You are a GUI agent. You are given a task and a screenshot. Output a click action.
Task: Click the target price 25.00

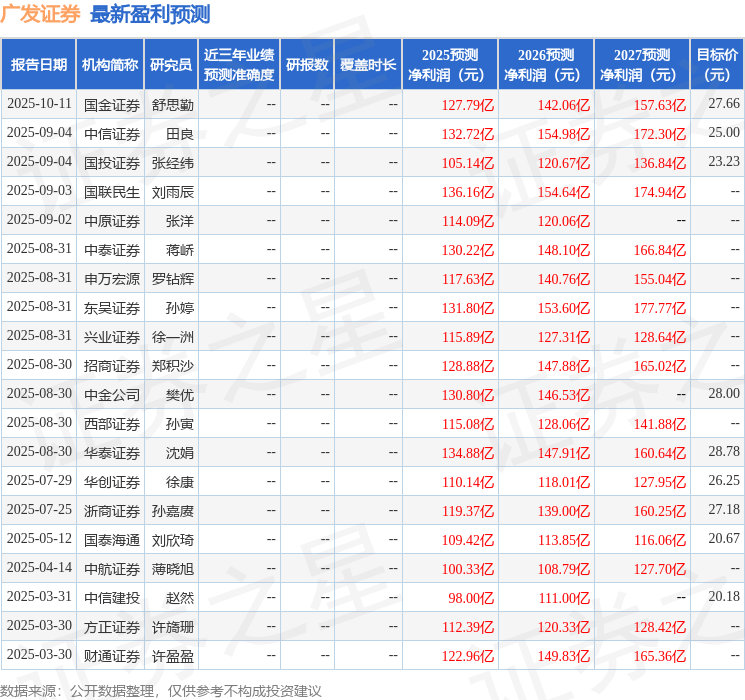click(x=724, y=133)
